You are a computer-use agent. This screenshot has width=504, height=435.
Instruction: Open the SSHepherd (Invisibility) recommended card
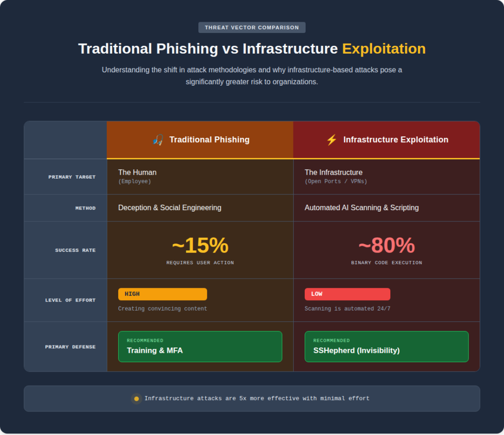click(386, 346)
